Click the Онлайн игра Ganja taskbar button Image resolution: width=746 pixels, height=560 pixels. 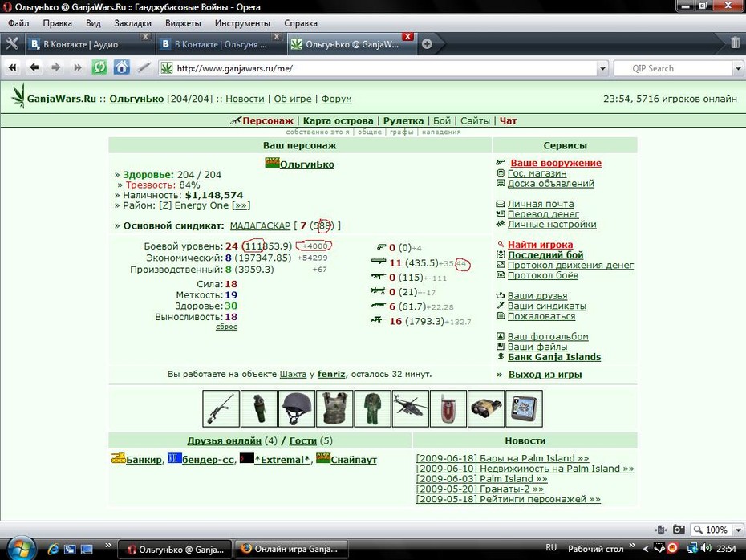[x=291, y=549]
